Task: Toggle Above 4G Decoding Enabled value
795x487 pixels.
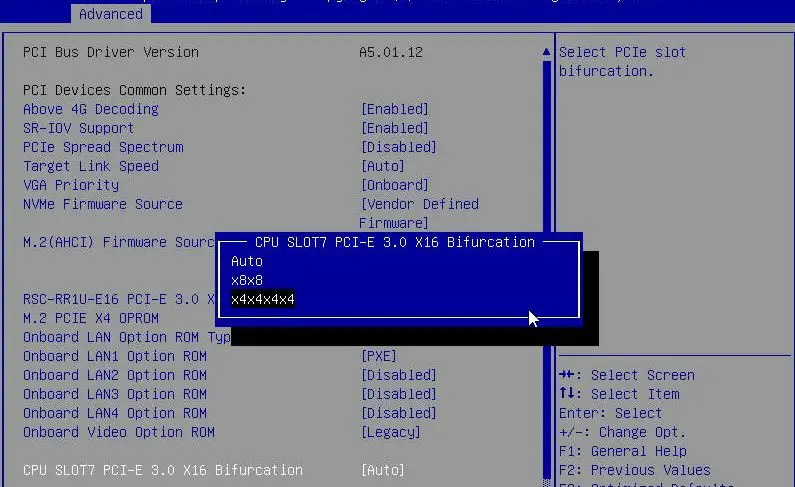Action: (394, 109)
